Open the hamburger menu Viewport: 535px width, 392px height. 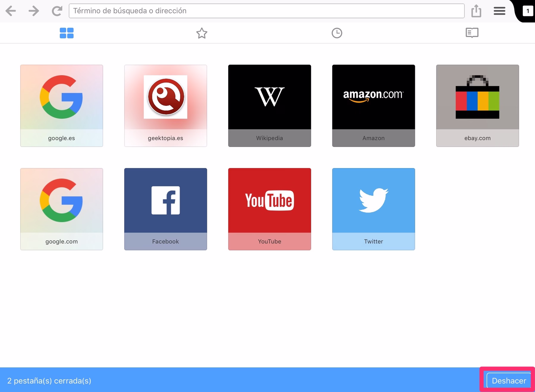point(499,11)
